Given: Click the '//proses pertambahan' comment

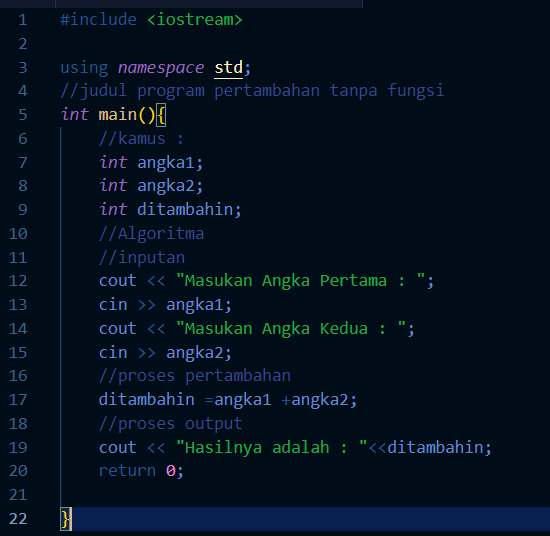Looking at the screenshot, I should pyautogui.click(x=195, y=376).
